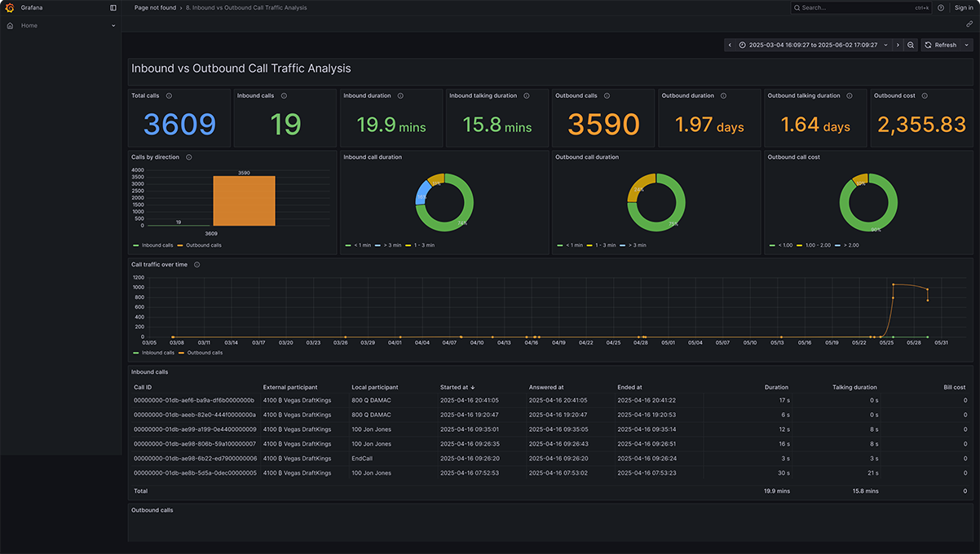Toggle the sidebar dock panel icon

pyautogui.click(x=113, y=7)
